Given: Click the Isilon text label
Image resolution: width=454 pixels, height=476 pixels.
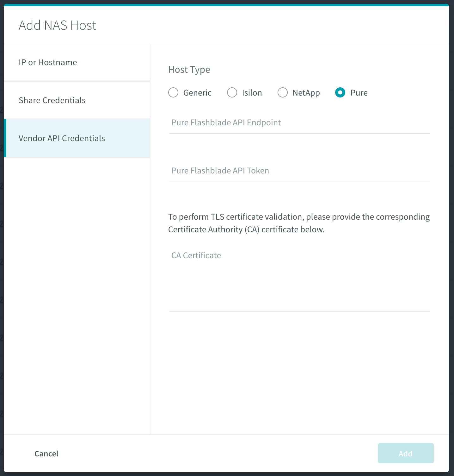Looking at the screenshot, I should (252, 93).
